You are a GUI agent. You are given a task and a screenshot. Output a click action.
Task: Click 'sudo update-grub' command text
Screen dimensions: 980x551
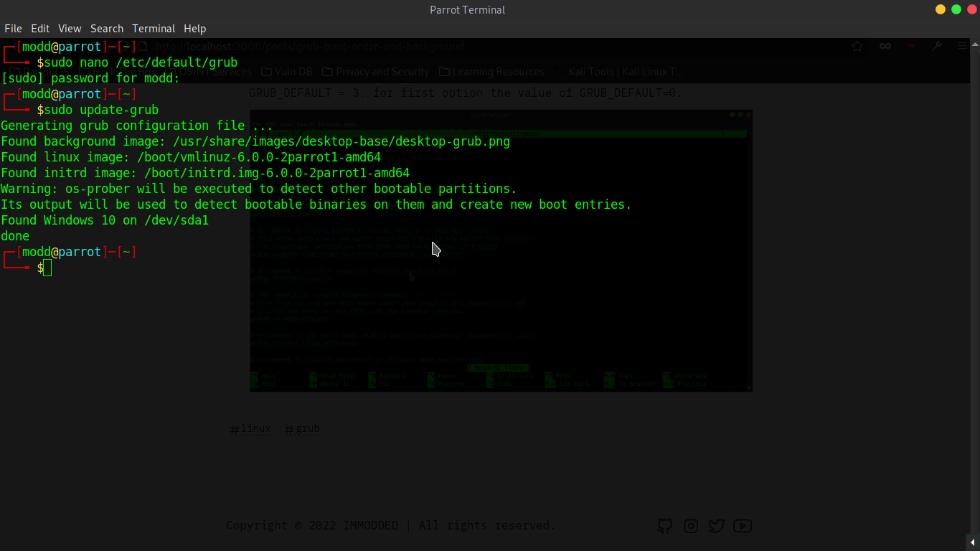101,110
